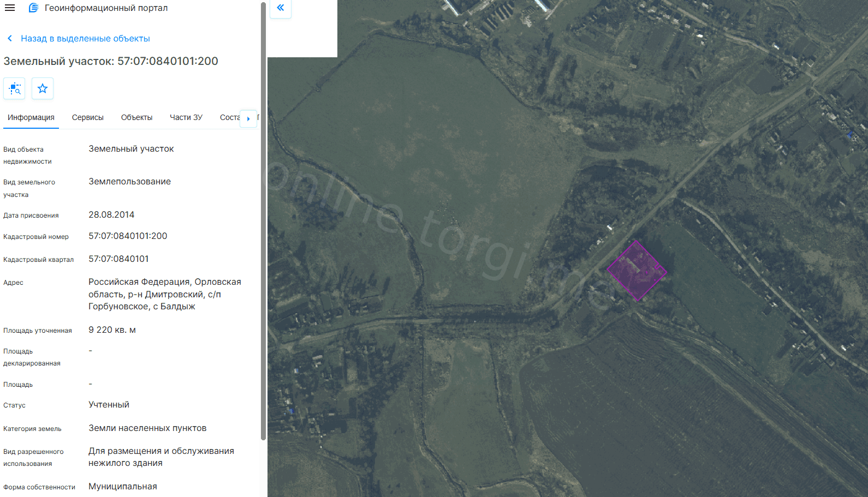This screenshot has width=868, height=497.
Task: Click the Геоинформационный портал title text
Action: 106,8
